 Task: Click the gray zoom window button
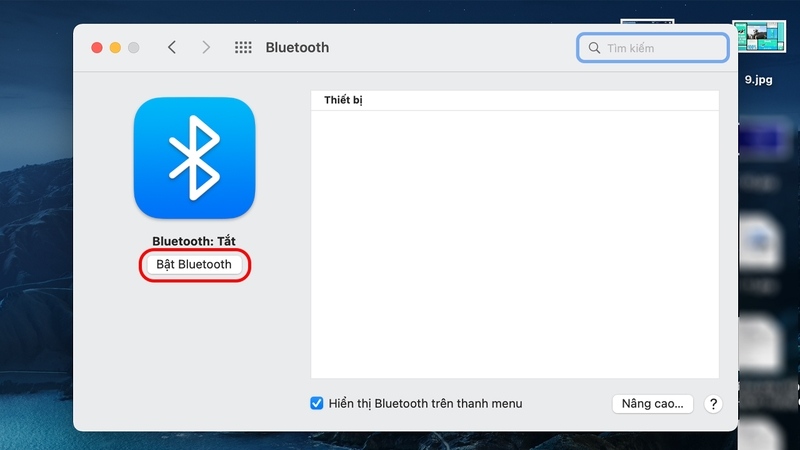coord(133,47)
